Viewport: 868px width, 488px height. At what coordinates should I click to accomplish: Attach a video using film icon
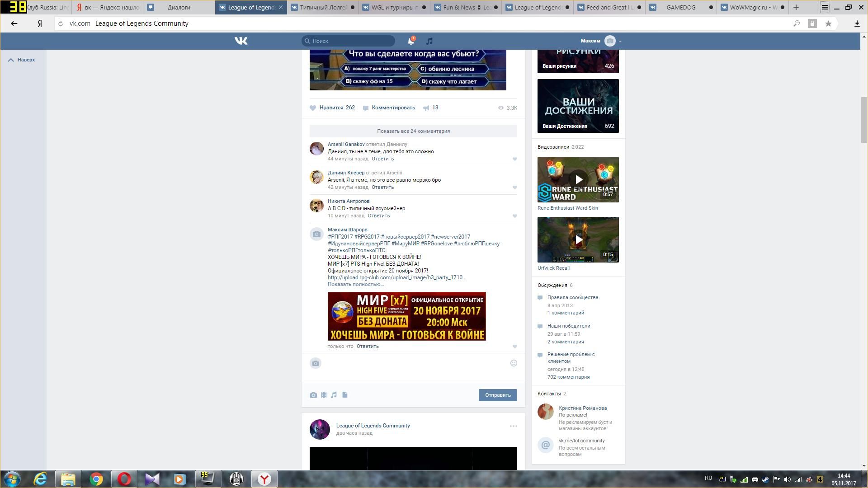click(324, 395)
